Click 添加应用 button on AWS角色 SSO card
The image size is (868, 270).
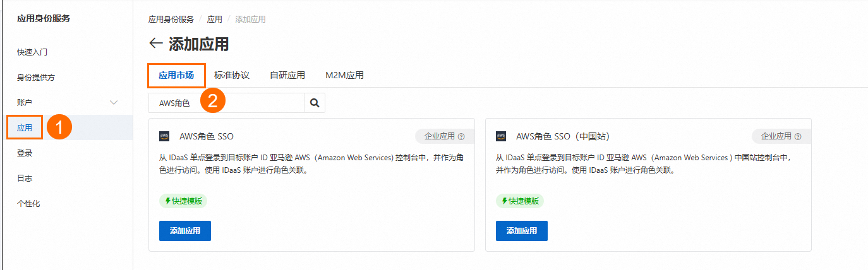tap(185, 231)
